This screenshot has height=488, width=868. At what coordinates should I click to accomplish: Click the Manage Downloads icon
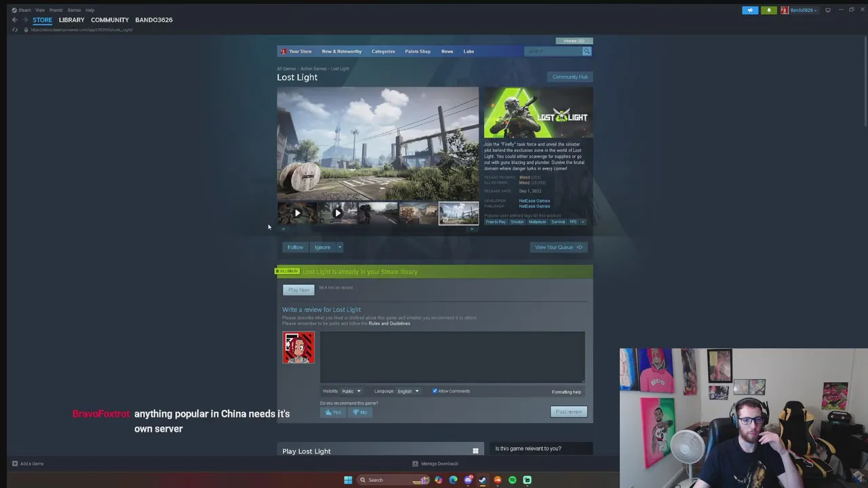coord(415,464)
